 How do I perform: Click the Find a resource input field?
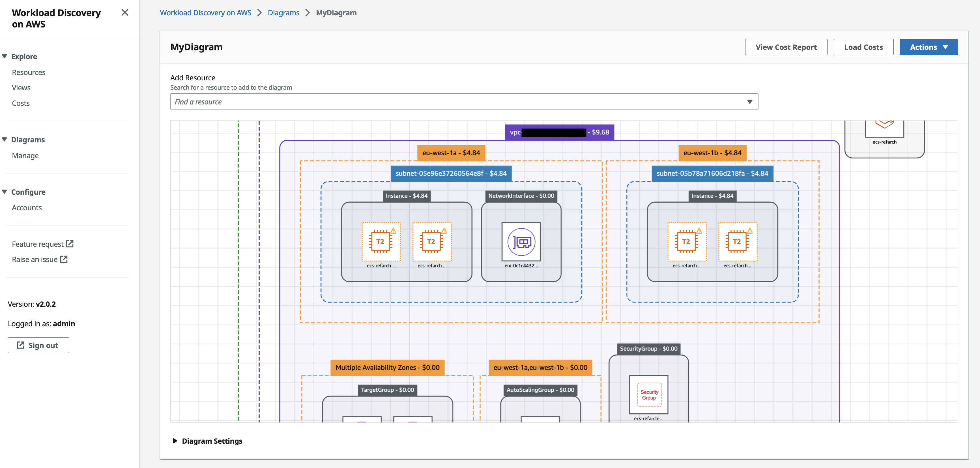point(459,101)
